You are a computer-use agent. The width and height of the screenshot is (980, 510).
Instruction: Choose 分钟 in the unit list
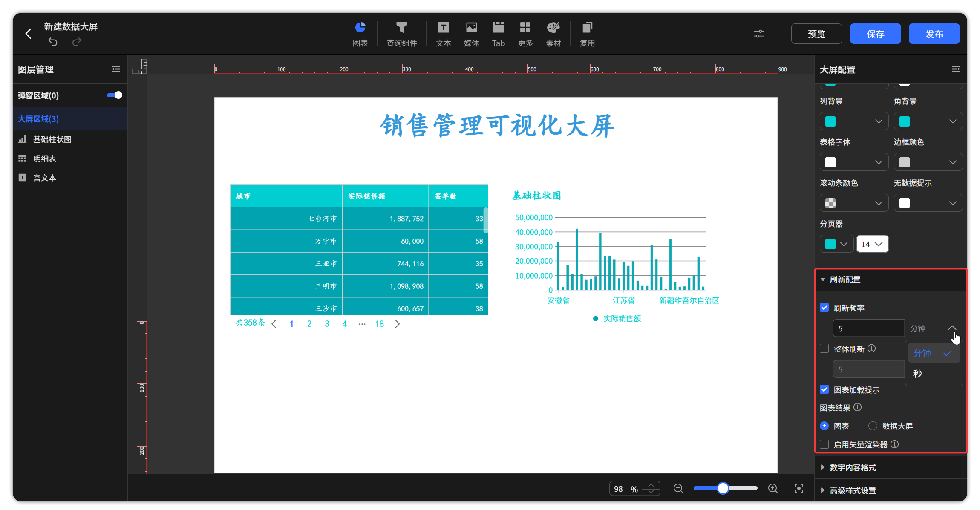(x=933, y=353)
